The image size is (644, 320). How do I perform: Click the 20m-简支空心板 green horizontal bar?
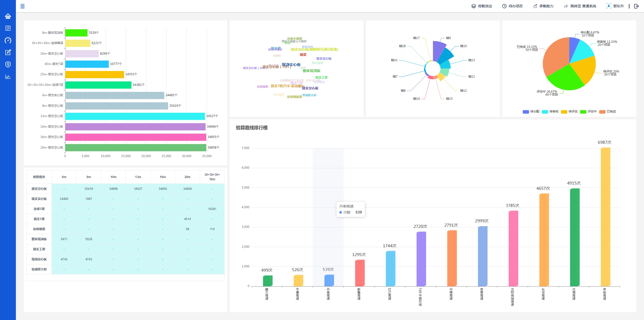(136, 148)
